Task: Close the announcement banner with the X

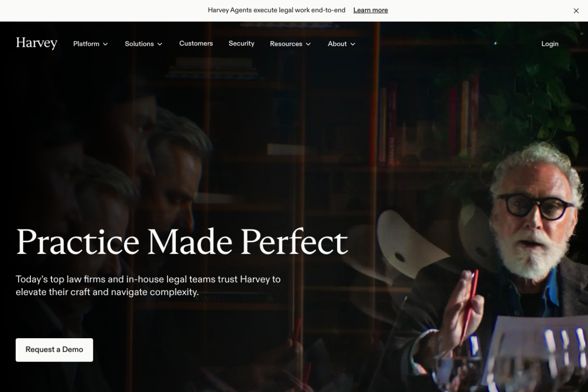Action: [x=576, y=11]
